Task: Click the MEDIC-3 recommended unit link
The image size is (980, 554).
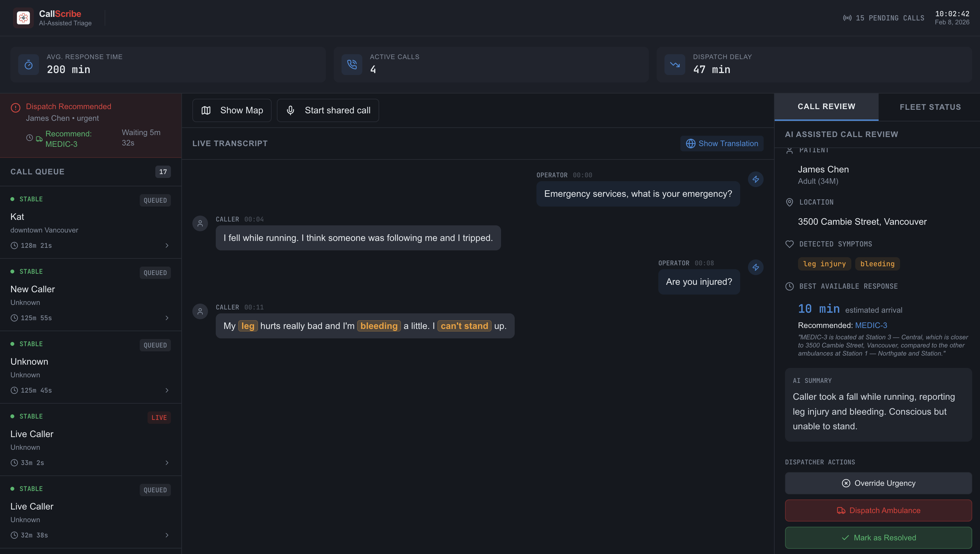Action: (x=871, y=325)
